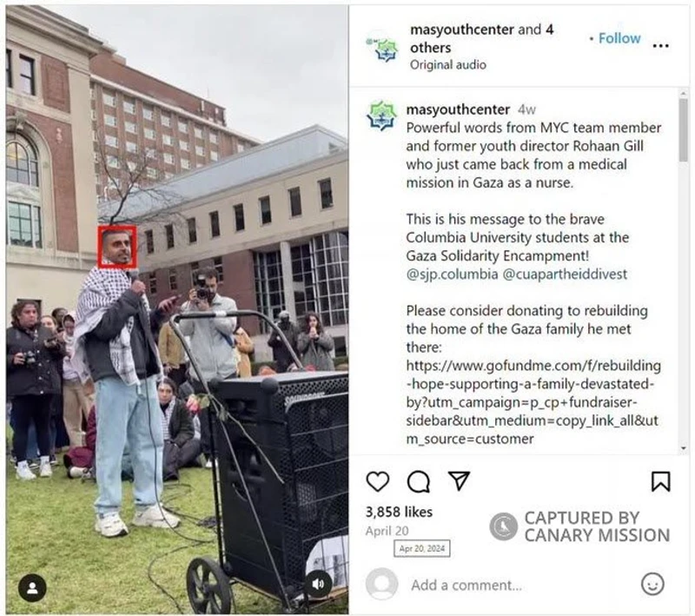Open masyouthcenter username in header

tap(462, 30)
